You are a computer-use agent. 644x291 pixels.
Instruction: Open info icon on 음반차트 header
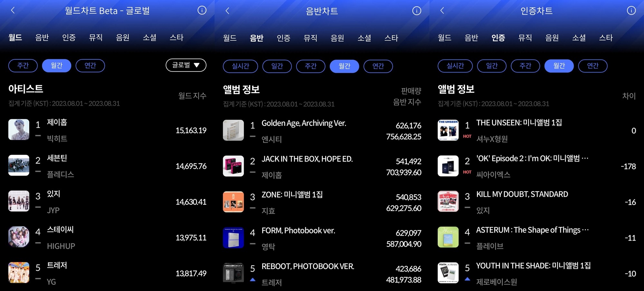point(417,11)
